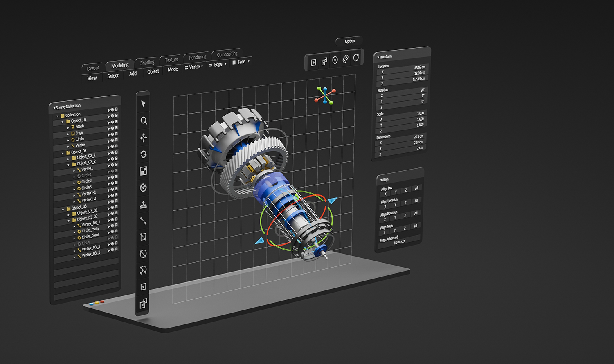The width and height of the screenshot is (614, 364).
Task: Click the link chain icon
Action: [345, 60]
